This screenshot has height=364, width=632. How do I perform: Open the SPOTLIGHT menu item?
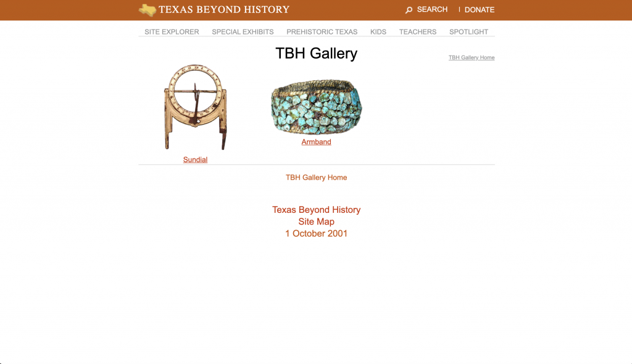pos(469,32)
